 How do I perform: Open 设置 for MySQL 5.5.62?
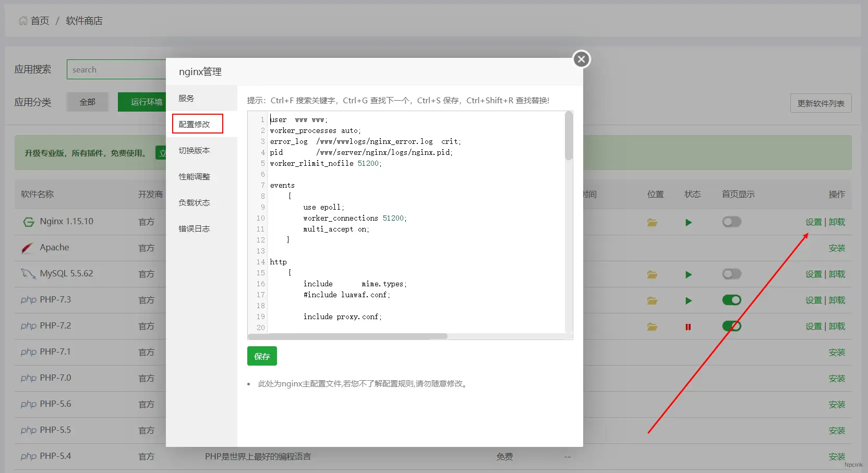(x=813, y=274)
